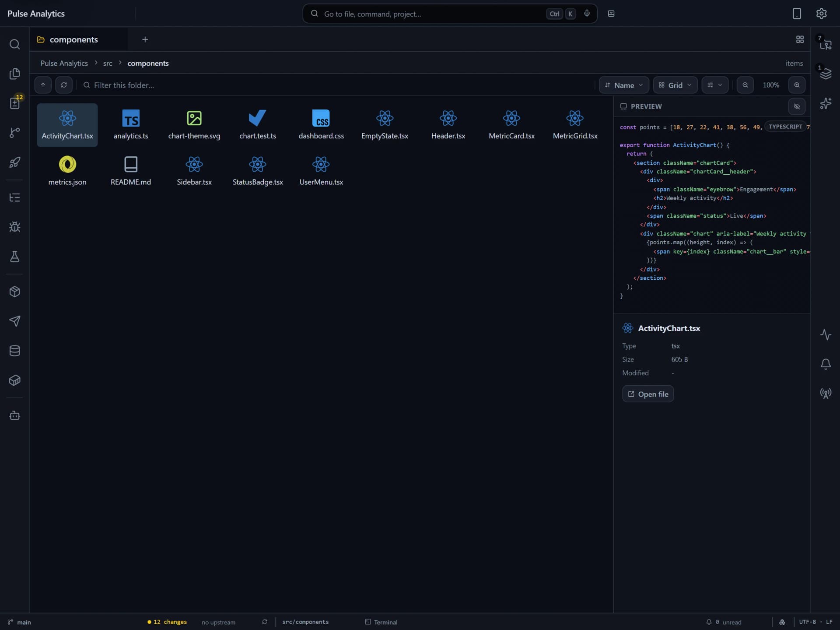Open the flask testing sidebar icon
The width and height of the screenshot is (840, 630).
[14, 257]
